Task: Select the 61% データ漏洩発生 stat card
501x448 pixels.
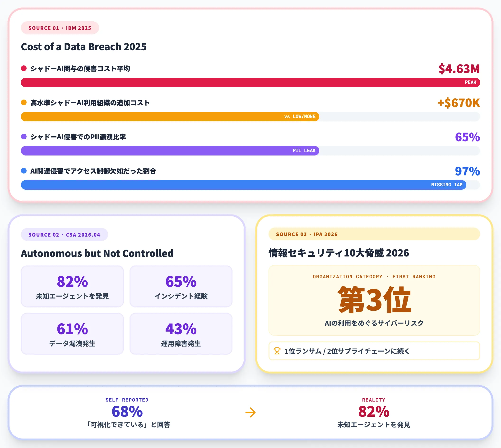Action: (x=72, y=334)
